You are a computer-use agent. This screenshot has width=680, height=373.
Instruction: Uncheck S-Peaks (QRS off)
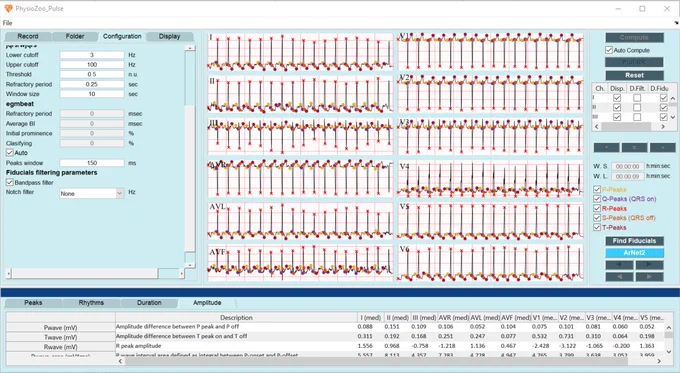pyautogui.click(x=597, y=218)
